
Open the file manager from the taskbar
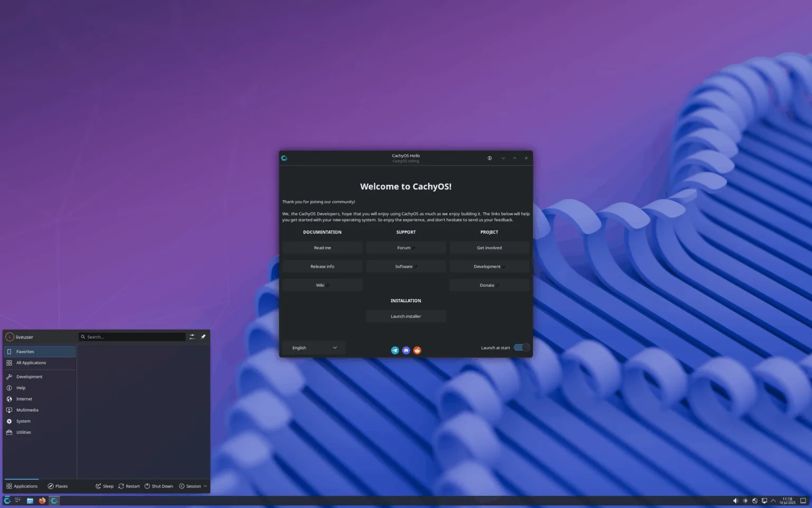point(30,500)
